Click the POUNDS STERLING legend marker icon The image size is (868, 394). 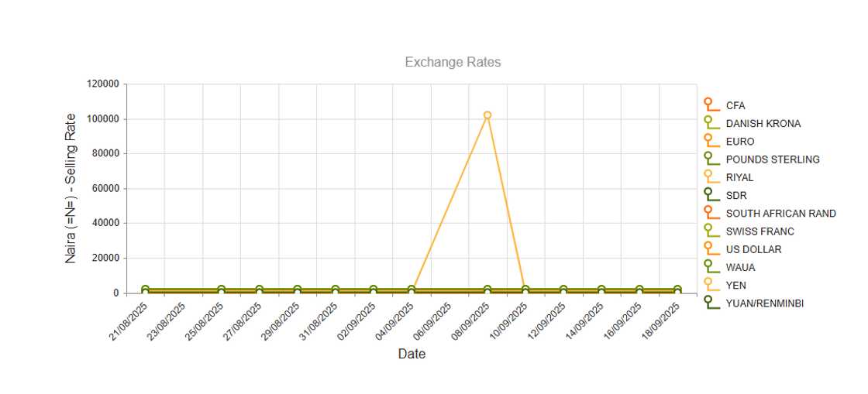click(x=711, y=159)
